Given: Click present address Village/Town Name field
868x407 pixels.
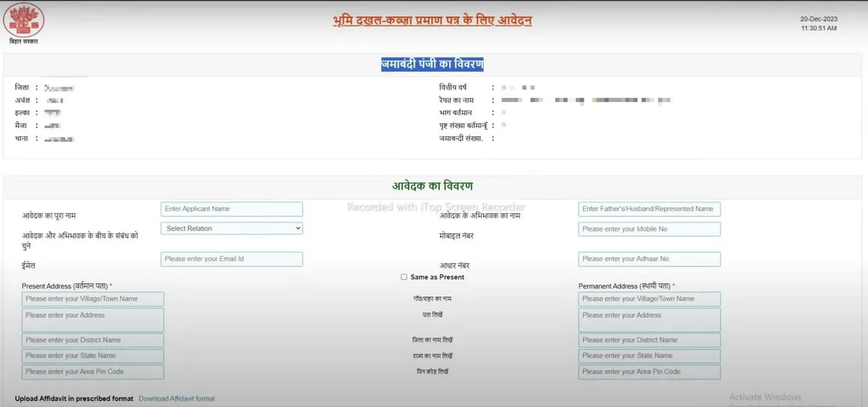Looking at the screenshot, I should [x=93, y=298].
